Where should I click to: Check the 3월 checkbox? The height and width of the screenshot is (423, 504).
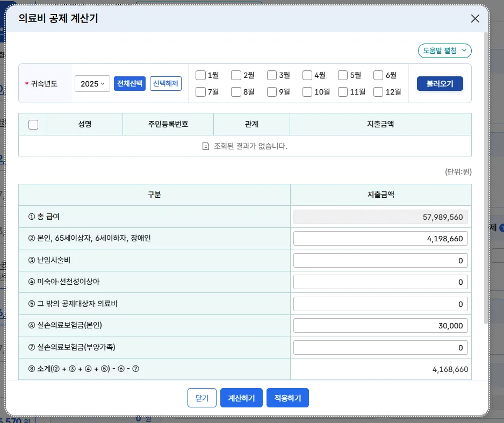[x=271, y=75]
